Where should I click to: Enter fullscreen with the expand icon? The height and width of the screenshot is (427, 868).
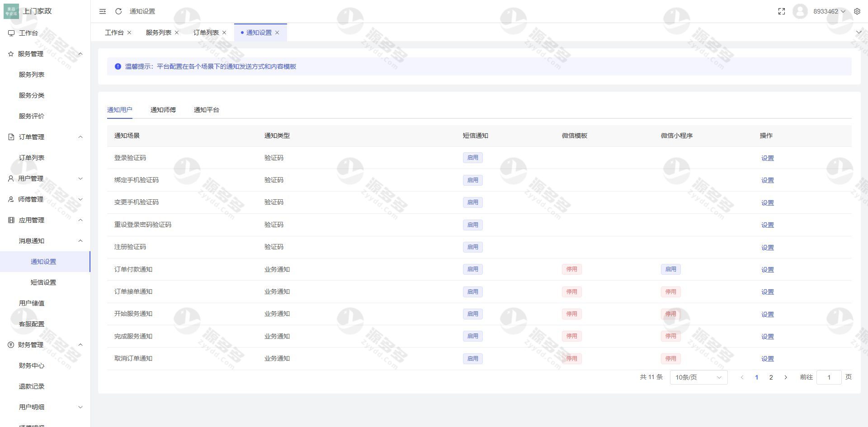tap(782, 11)
